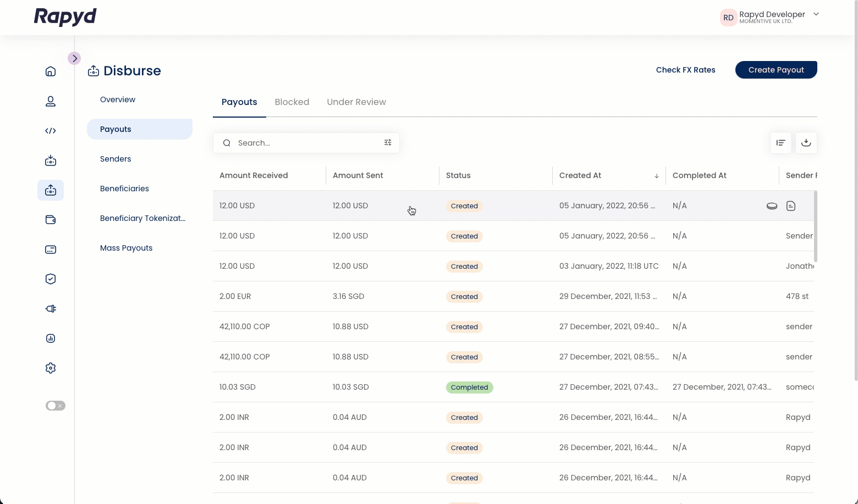Click the 10.03 SGD amount received cell
Screen dimensions: 858x504
point(238,387)
